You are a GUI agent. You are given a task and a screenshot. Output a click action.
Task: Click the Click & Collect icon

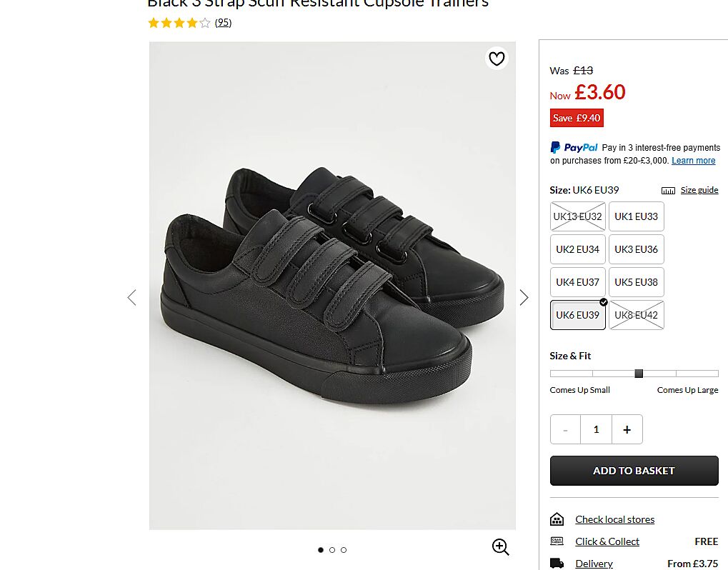coord(557,541)
